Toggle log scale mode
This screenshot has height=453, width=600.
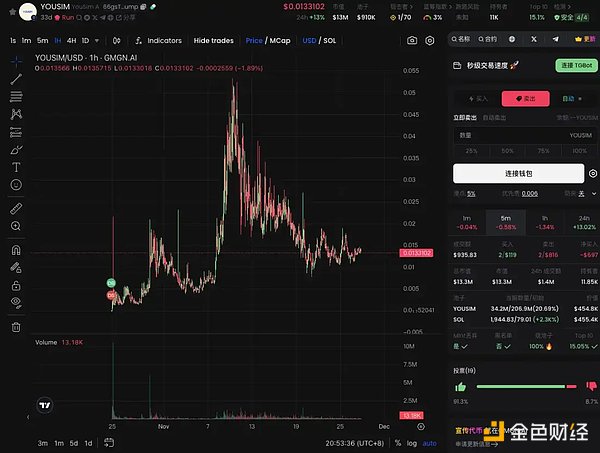point(411,443)
